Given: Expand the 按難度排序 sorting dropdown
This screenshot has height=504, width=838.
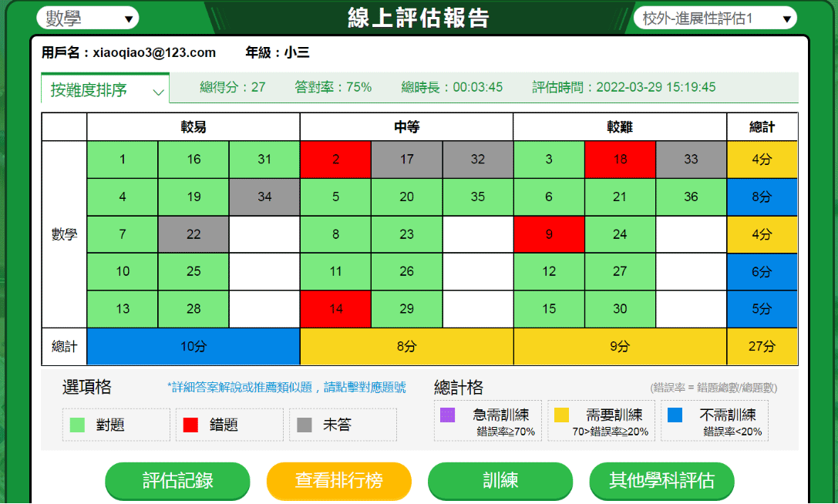Looking at the screenshot, I should pyautogui.click(x=106, y=89).
